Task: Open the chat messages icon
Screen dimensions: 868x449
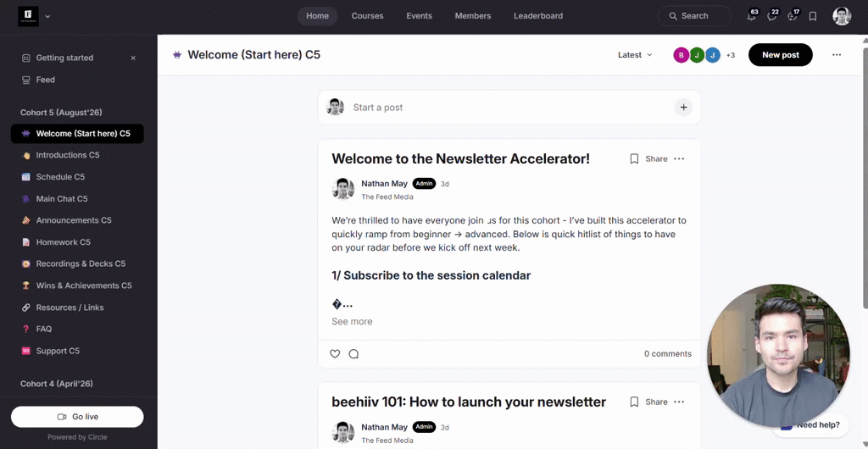Action: click(771, 16)
